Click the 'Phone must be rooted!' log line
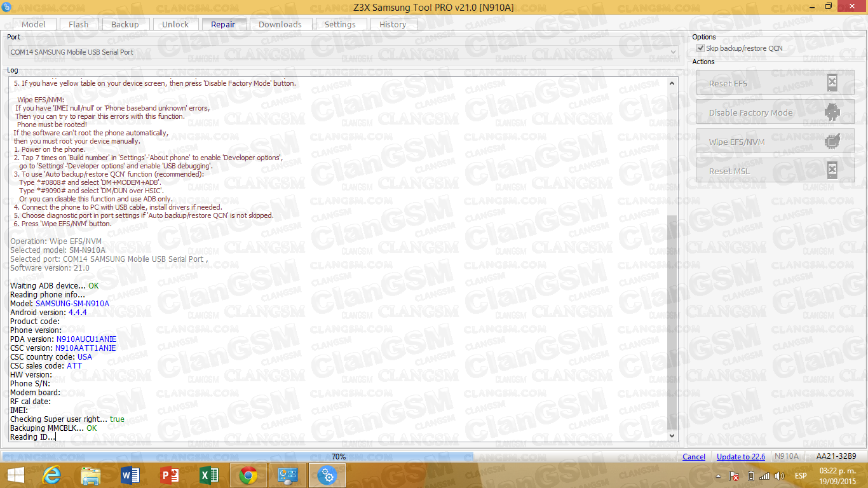The image size is (868, 488). coord(52,125)
